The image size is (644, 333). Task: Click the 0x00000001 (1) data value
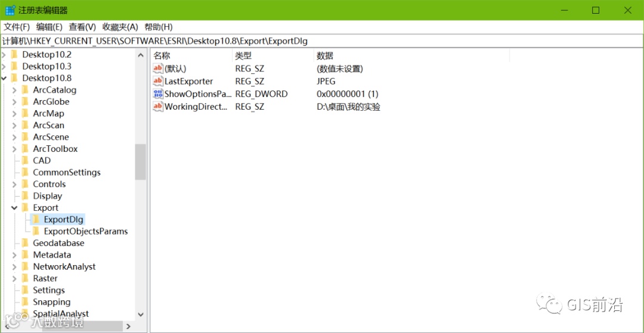pos(347,94)
